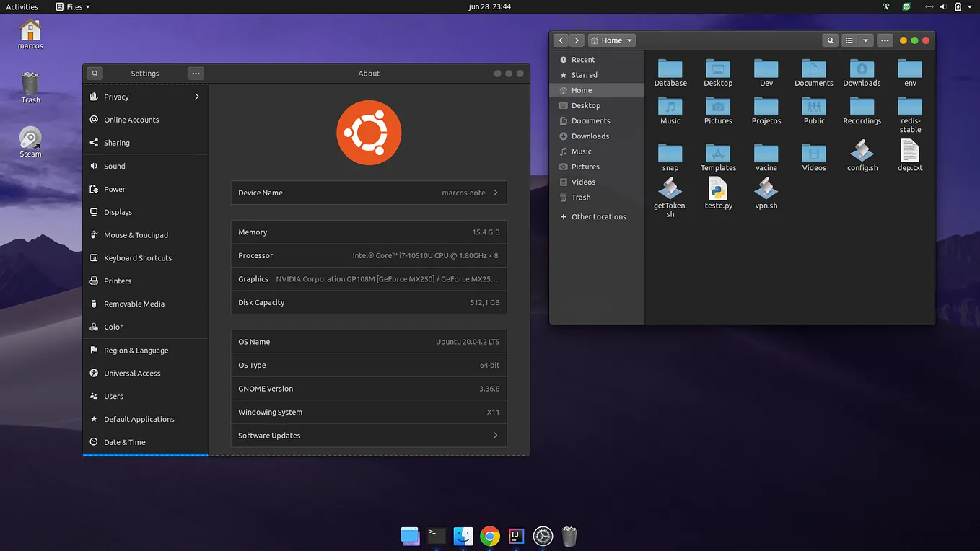Open the search icon in Settings header

click(95, 73)
